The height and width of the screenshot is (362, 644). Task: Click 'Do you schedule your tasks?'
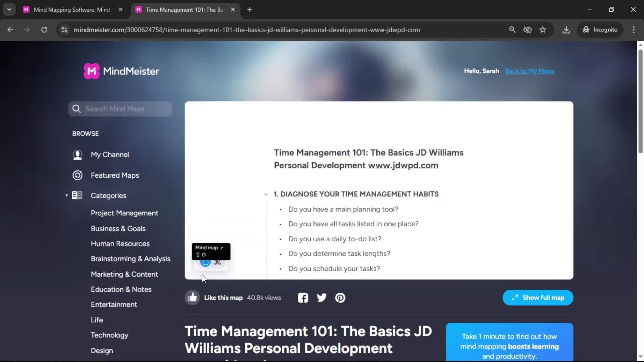click(334, 269)
